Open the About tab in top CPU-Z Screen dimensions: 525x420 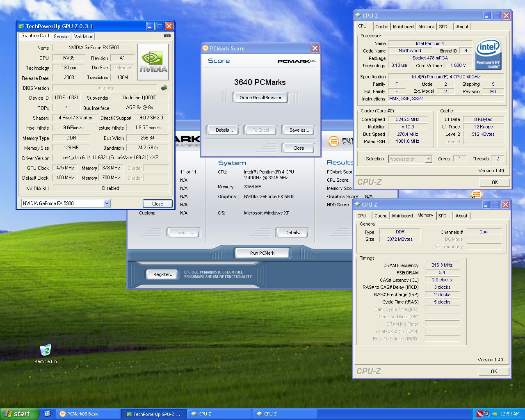[462, 27]
